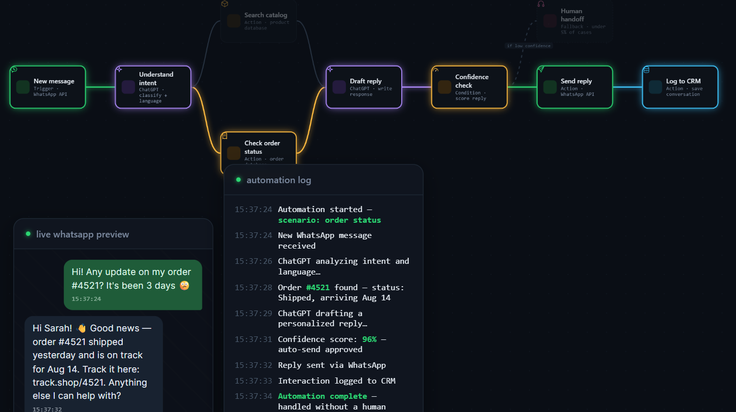Click the '#4521' order number in the log
Screen dimensions: 736x412
pos(318,287)
